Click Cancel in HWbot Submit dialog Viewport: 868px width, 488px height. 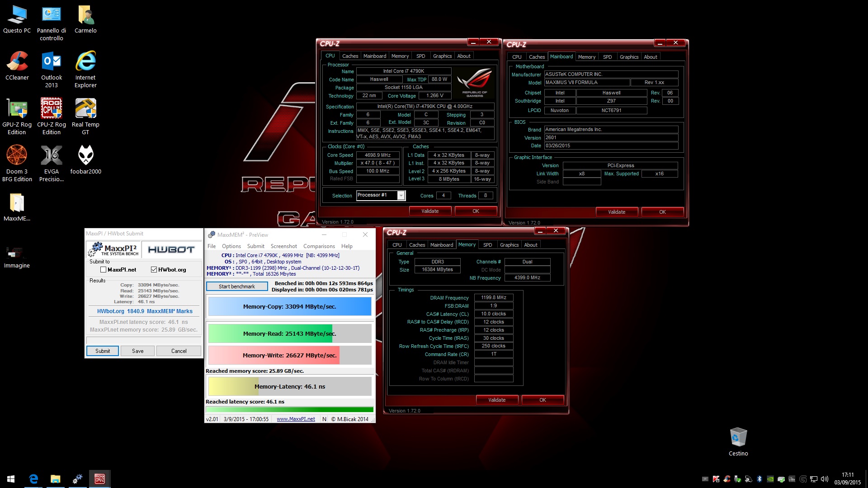point(179,351)
